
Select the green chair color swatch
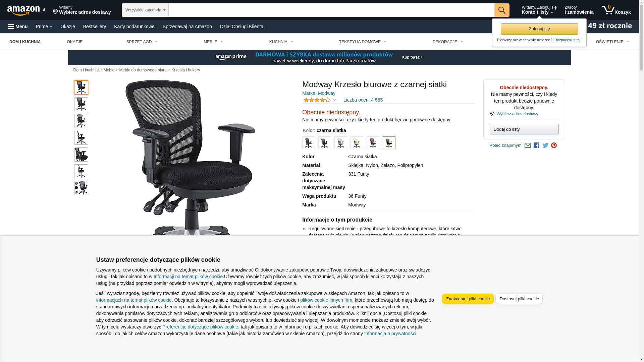pos(357,143)
